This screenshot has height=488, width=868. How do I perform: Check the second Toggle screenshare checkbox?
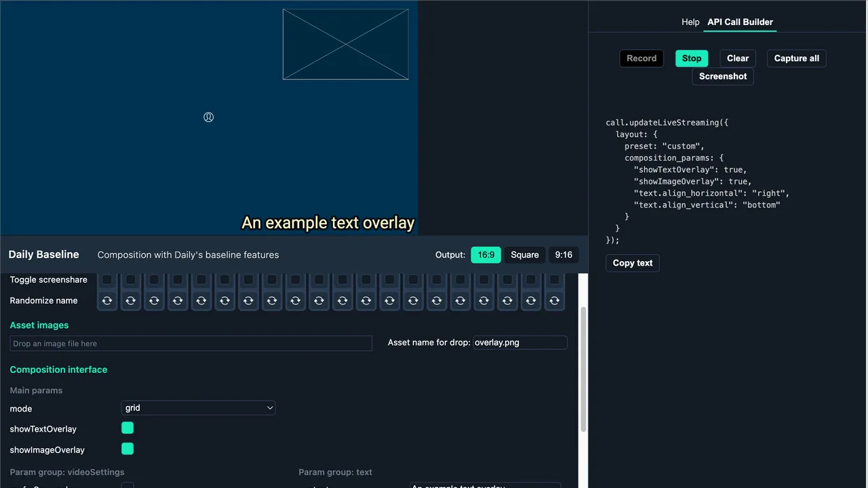pos(131,279)
